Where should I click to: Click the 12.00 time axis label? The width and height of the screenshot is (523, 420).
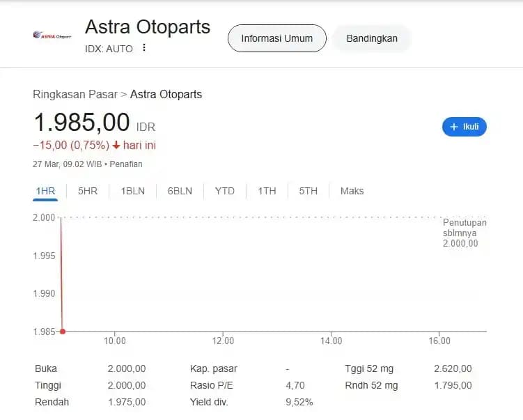coord(223,341)
